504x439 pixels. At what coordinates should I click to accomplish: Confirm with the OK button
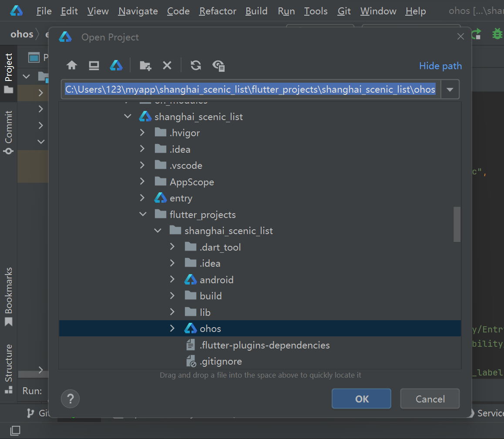[361, 399]
